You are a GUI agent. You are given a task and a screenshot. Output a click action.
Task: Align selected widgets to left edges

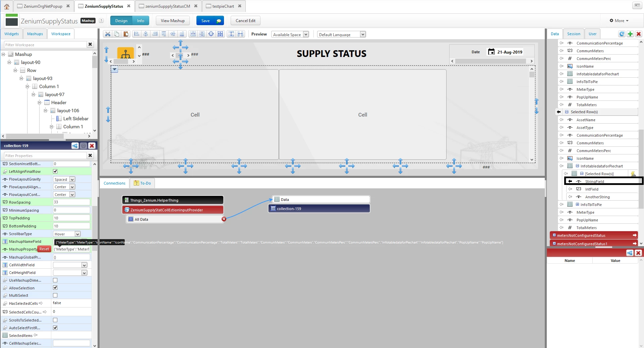136,34
